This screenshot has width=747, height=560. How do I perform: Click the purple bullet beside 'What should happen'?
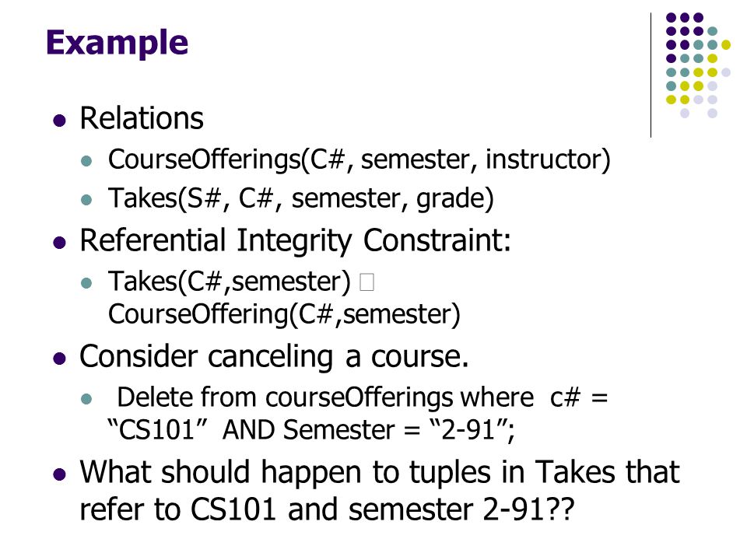pos(60,474)
